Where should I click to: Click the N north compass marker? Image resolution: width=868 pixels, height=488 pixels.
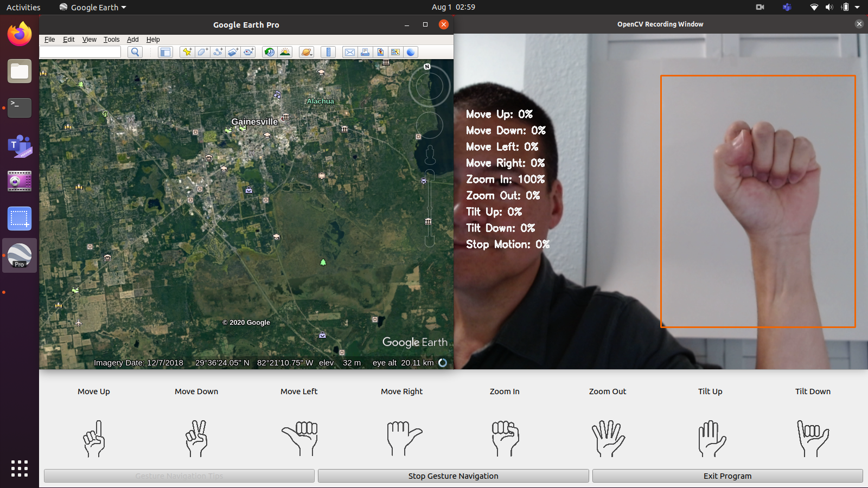pos(427,67)
